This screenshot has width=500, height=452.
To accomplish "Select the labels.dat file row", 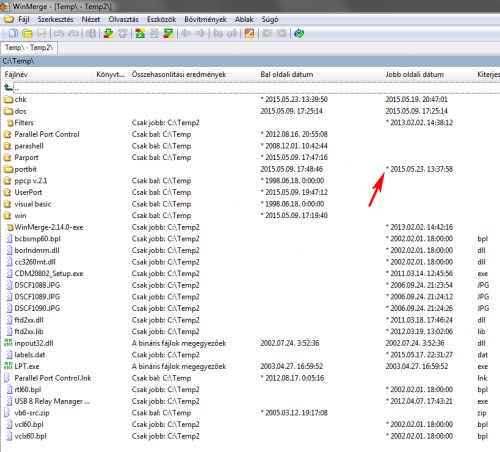I will click(x=250, y=355).
